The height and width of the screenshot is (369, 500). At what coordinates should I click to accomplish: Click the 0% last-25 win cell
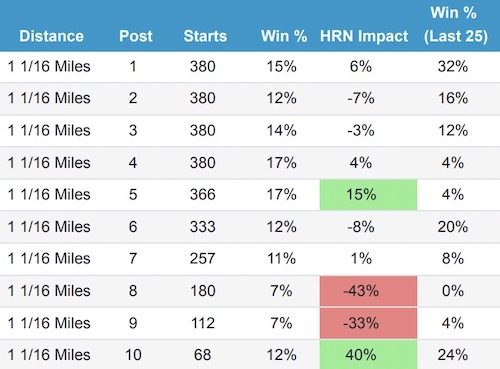pos(453,291)
